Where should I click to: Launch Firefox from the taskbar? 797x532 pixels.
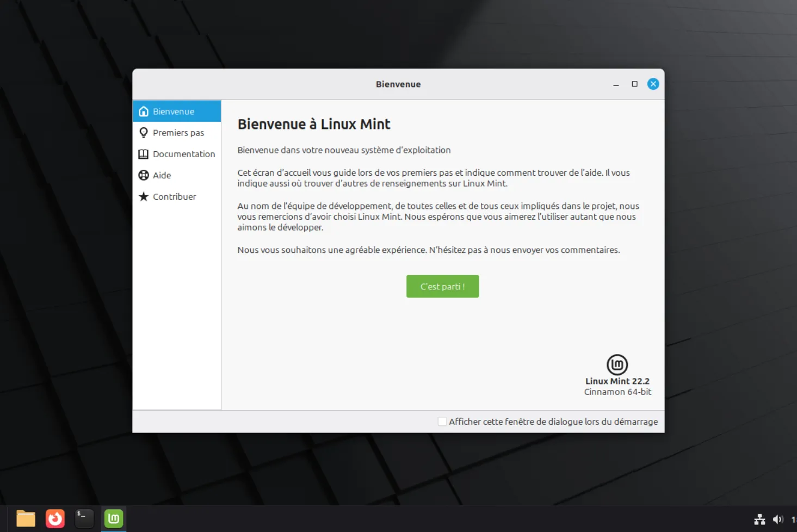(55, 518)
